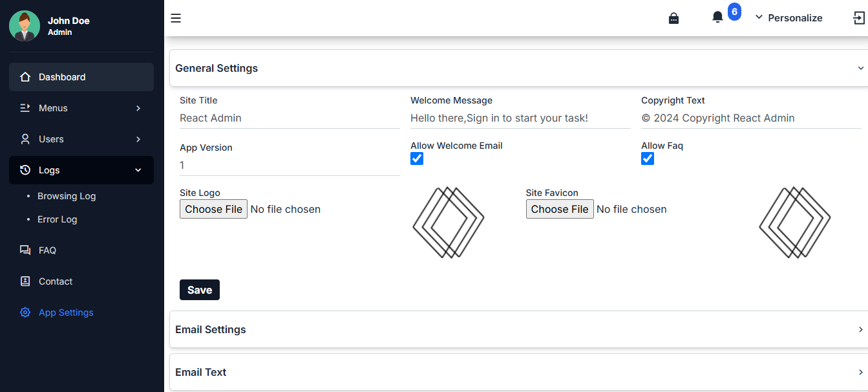Screen dimensions: 868x392
Task: Click the FAQ chat icon in sidebar
Action: 25,250
